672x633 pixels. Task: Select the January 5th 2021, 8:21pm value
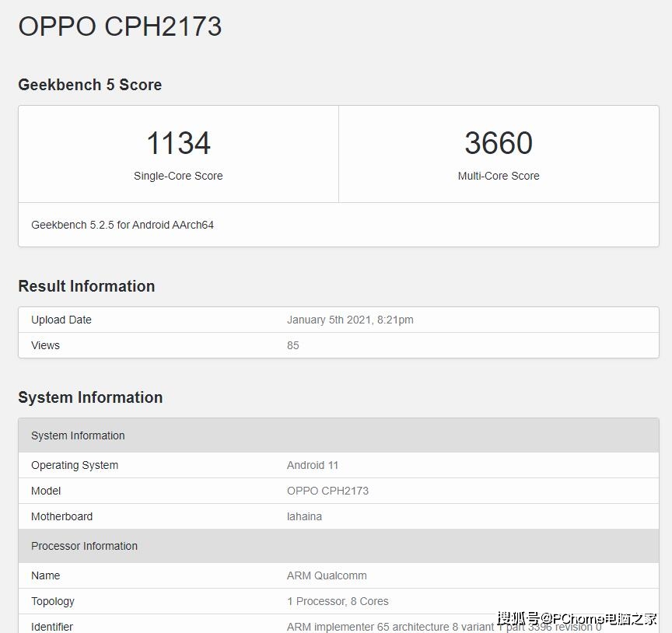(x=350, y=320)
